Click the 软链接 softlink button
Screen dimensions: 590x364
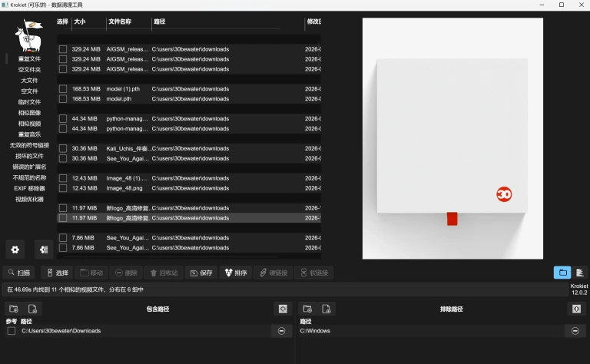coord(314,273)
